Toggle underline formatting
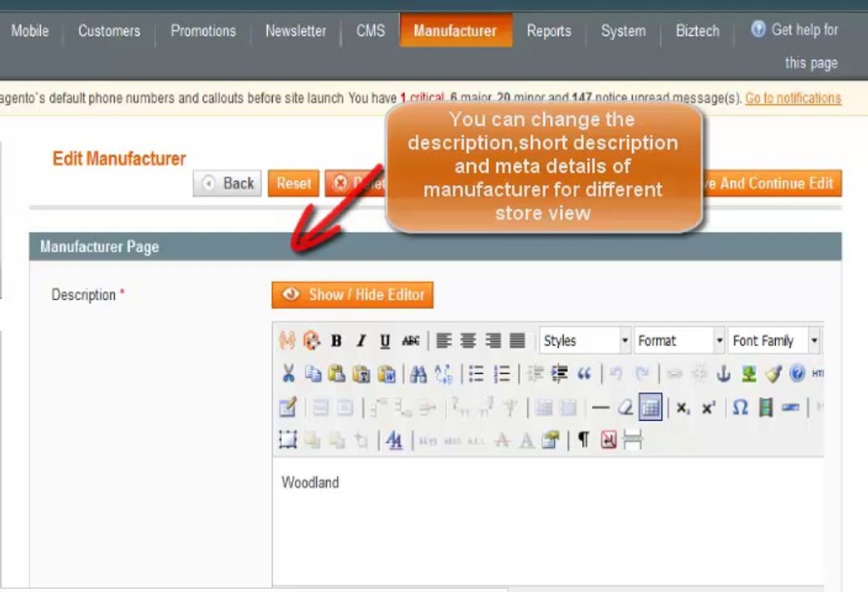The image size is (868, 592). 386,340
